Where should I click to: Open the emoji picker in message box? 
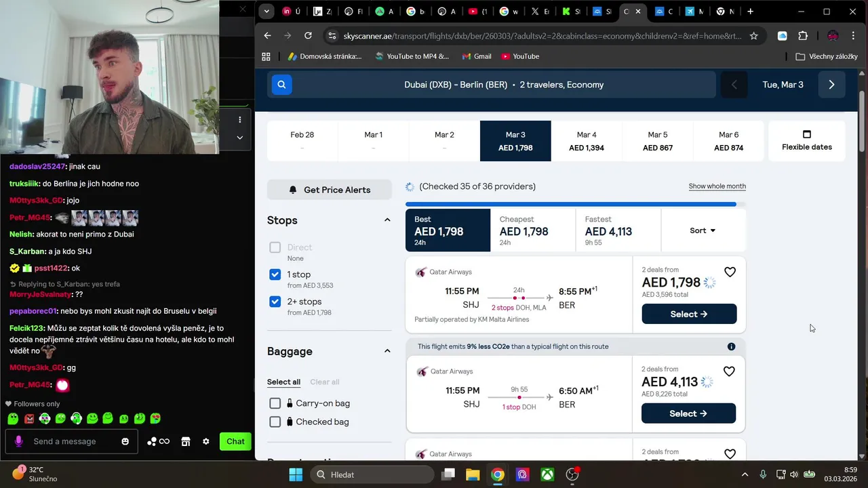tap(125, 441)
